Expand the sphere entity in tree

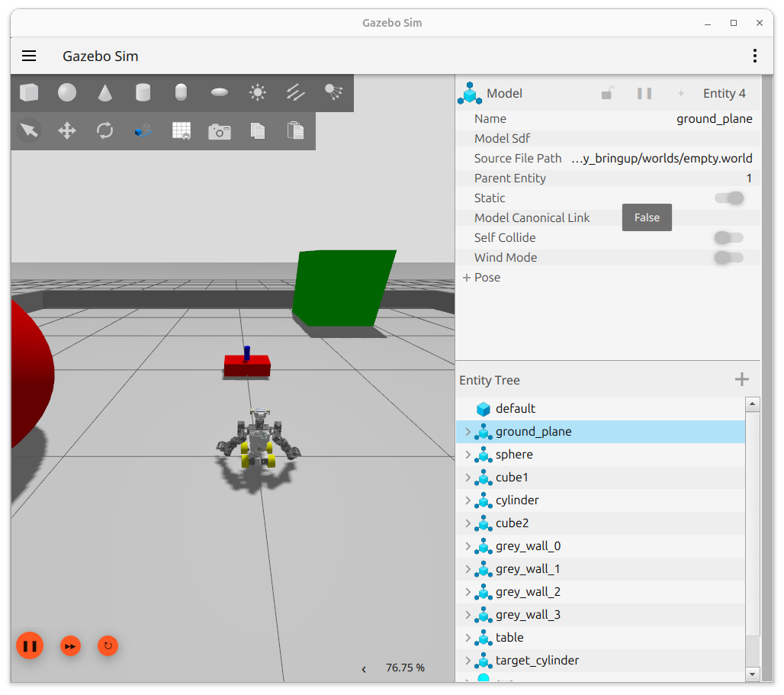(x=468, y=455)
